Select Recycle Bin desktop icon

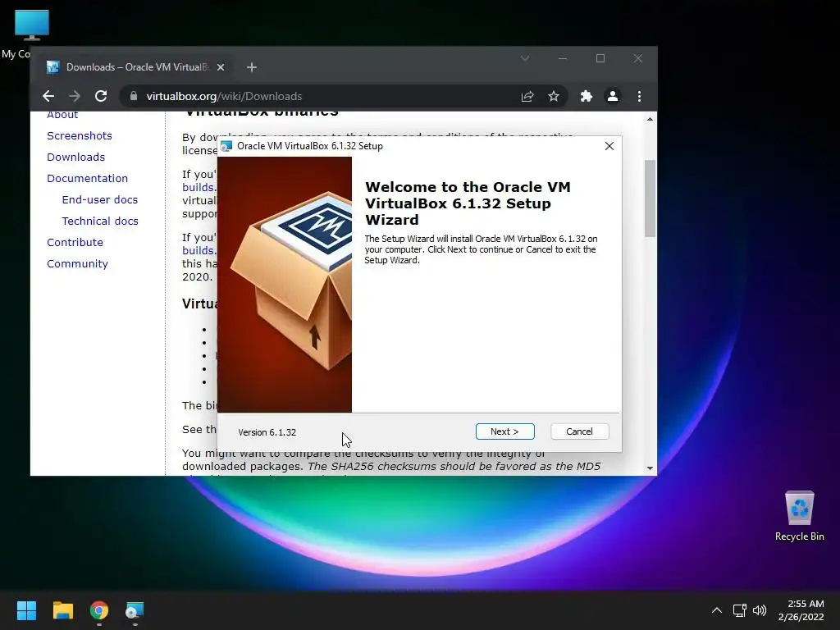coord(799,517)
